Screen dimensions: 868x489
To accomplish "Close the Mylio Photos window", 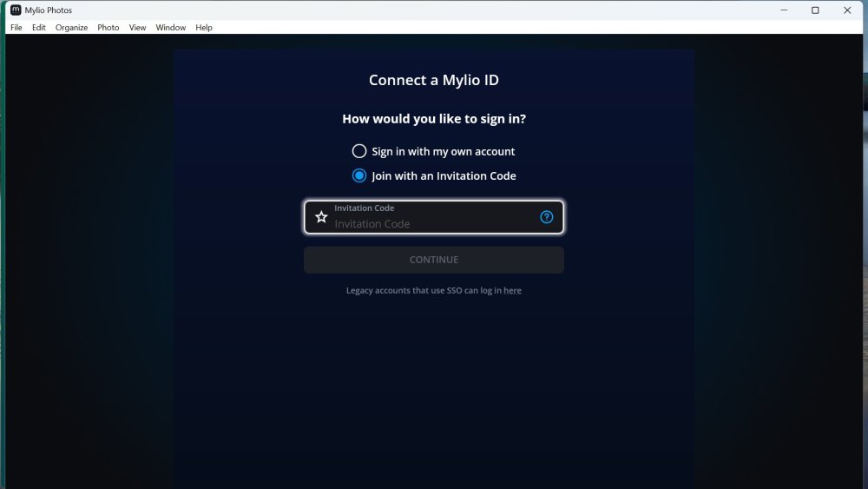I will [x=847, y=10].
